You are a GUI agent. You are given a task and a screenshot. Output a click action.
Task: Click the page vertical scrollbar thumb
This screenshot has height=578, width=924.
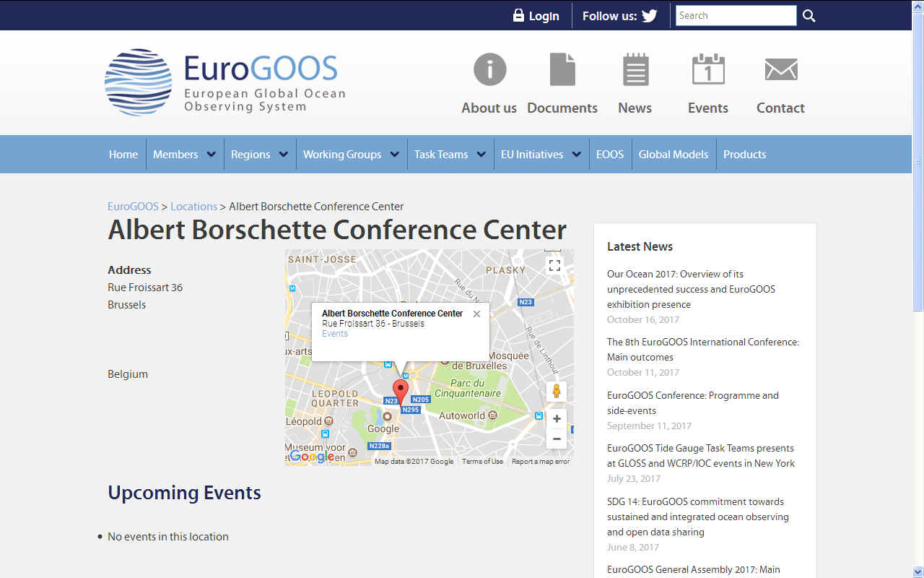pyautogui.click(x=918, y=163)
